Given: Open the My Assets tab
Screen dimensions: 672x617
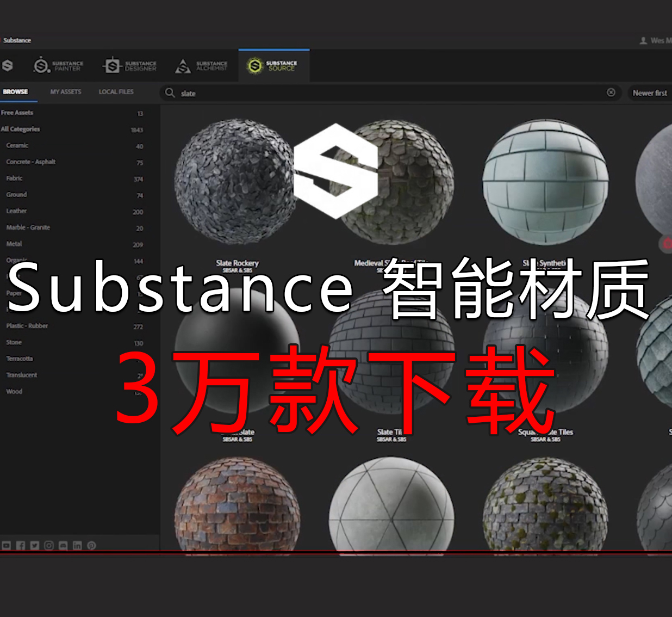Looking at the screenshot, I should point(66,92).
